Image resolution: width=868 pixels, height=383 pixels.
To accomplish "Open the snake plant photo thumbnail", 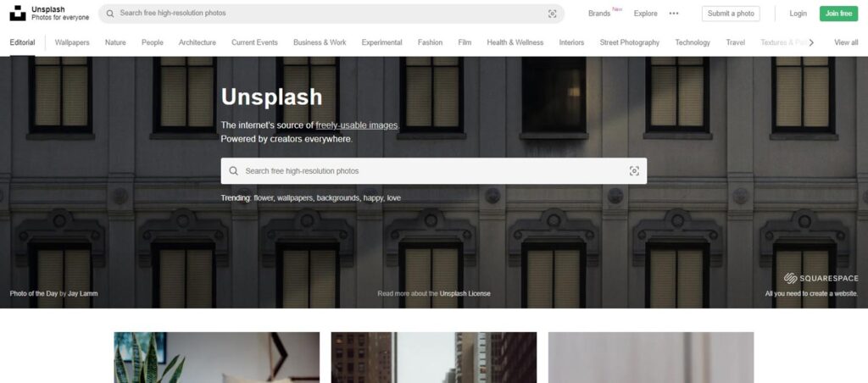I will coord(216,358).
